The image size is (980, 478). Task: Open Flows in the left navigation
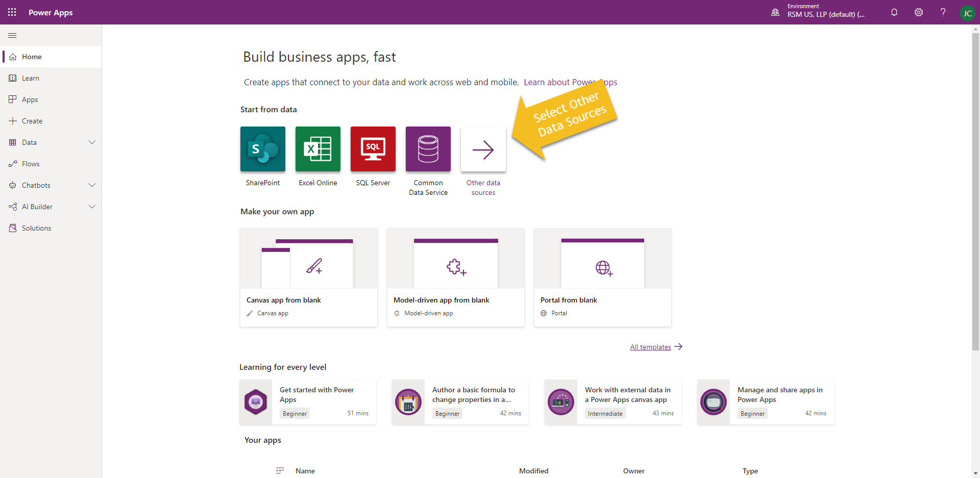click(31, 164)
